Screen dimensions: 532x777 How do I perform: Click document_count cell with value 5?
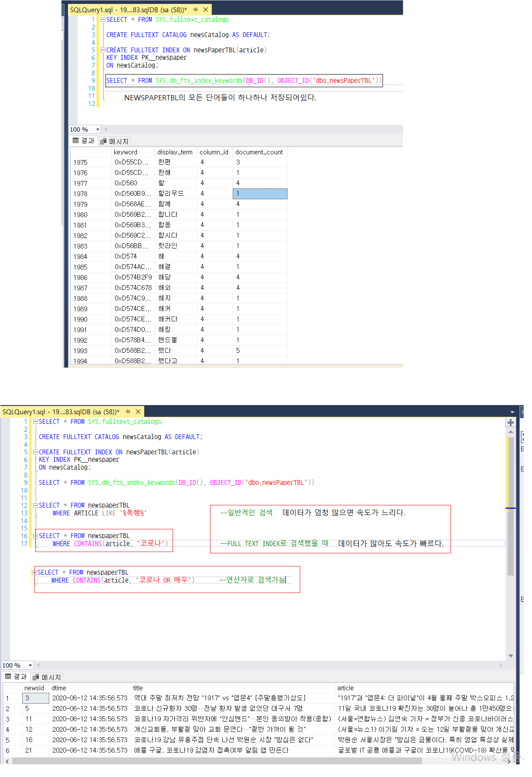point(260,351)
